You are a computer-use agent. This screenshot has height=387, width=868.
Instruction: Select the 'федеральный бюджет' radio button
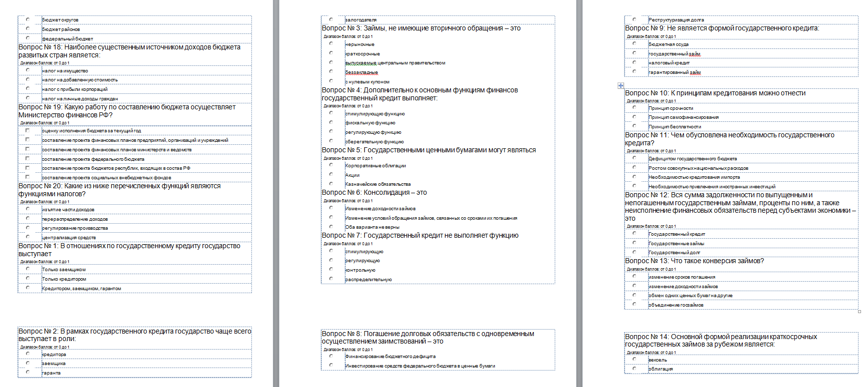(x=28, y=38)
